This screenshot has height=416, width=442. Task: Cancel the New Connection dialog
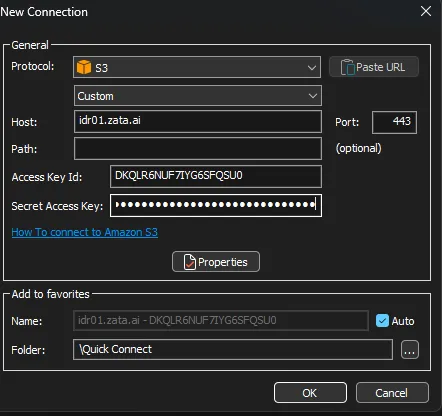pos(392,393)
